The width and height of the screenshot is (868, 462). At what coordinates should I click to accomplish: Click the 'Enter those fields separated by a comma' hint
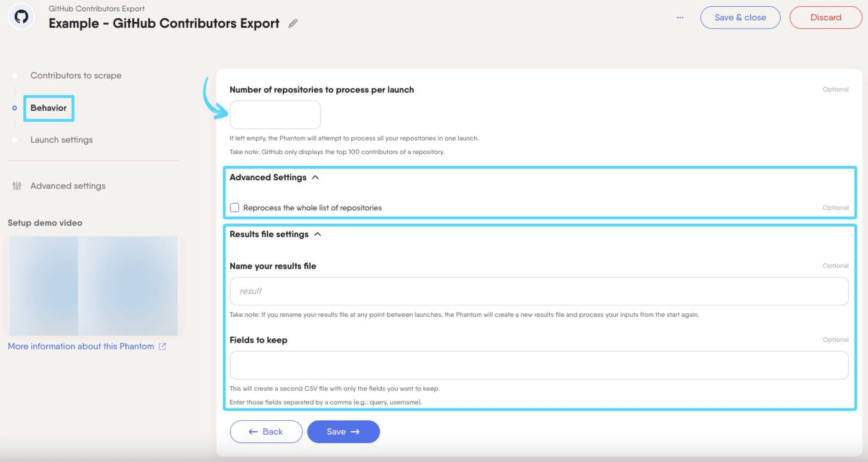(x=326, y=402)
